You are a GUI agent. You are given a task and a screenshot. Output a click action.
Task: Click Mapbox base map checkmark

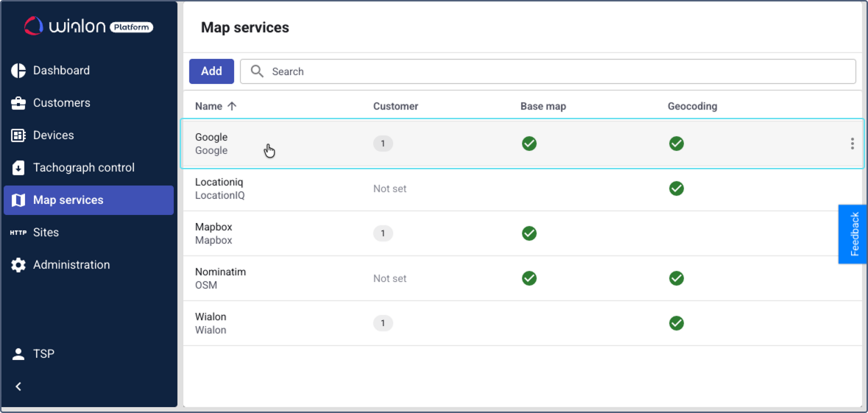click(529, 233)
